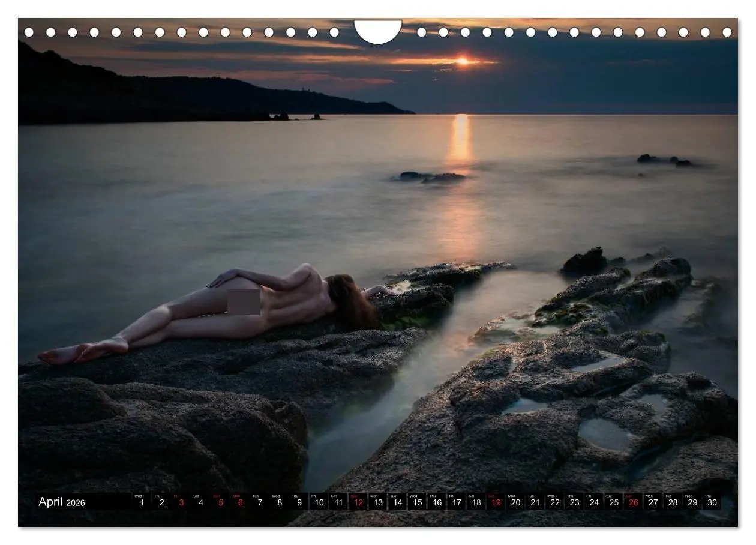Select Friday date 10
Viewport: 756px width, 545px height.
click(x=319, y=502)
